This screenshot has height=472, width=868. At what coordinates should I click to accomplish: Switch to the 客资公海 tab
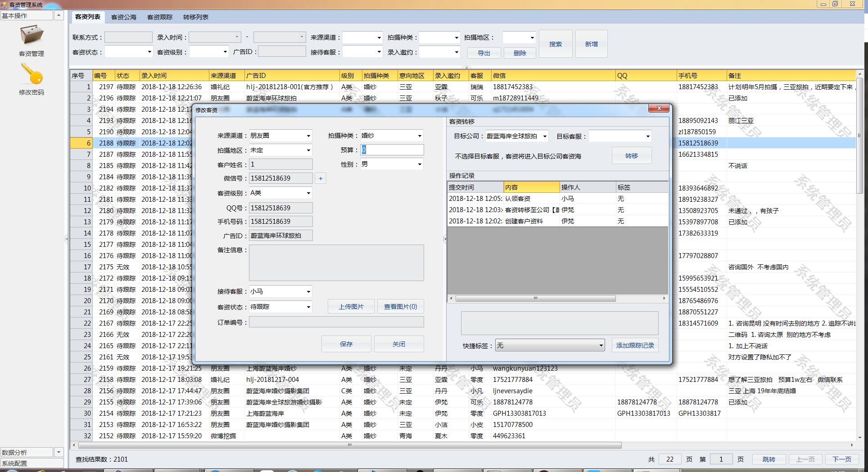pos(124,17)
